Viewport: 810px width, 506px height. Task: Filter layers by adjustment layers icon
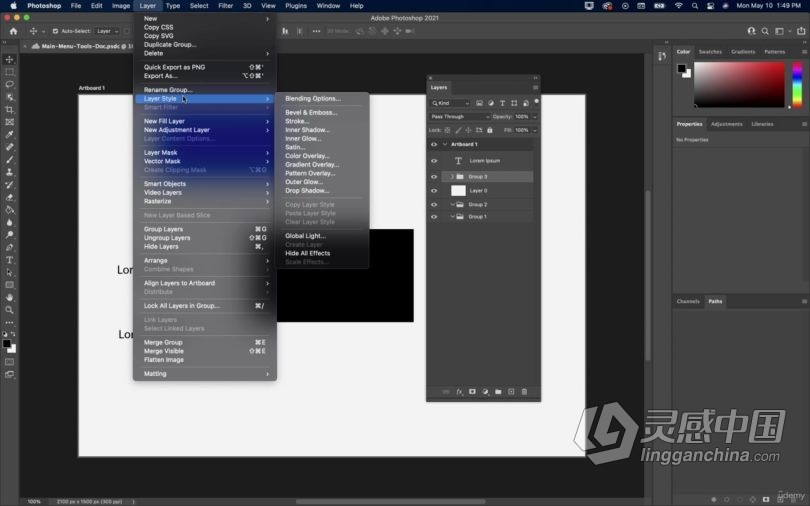click(x=490, y=103)
